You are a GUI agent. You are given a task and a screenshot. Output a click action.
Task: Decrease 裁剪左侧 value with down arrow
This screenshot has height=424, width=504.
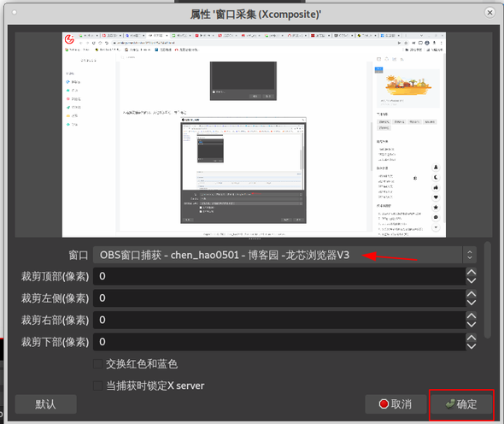coord(472,303)
